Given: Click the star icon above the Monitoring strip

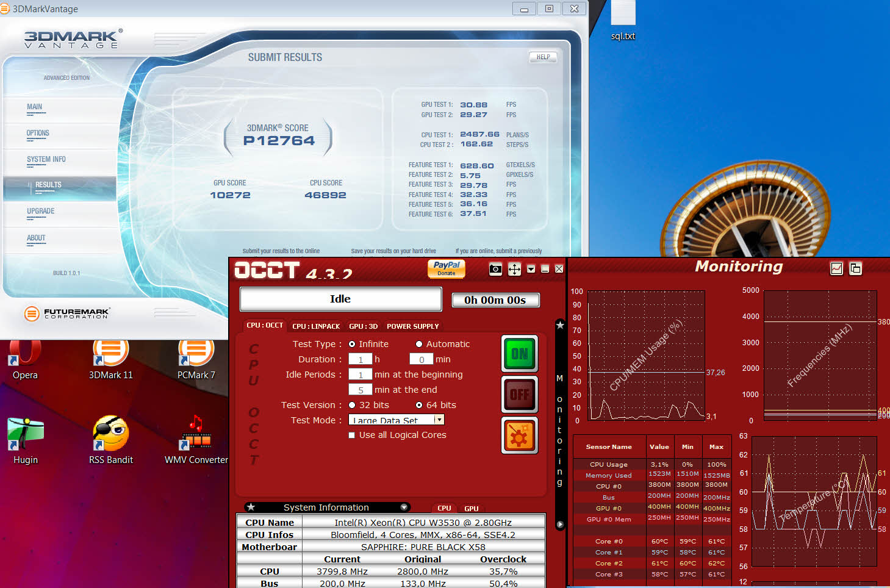Looking at the screenshot, I should point(560,325).
